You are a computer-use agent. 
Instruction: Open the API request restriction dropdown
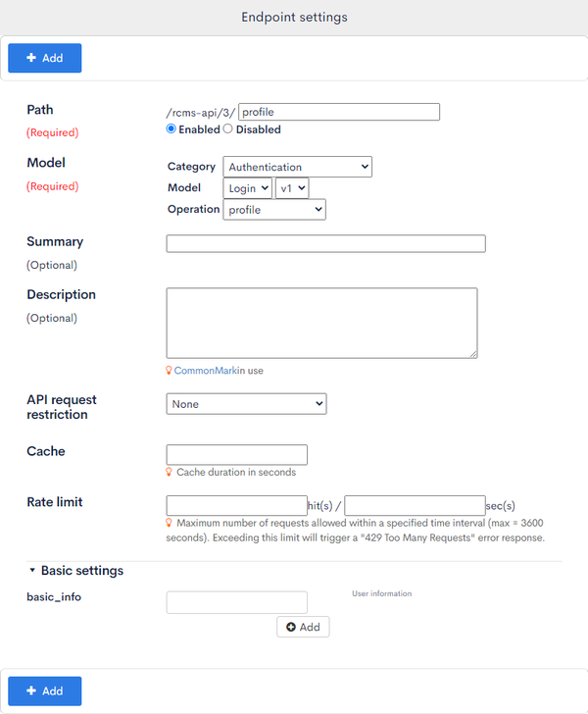tap(246, 404)
